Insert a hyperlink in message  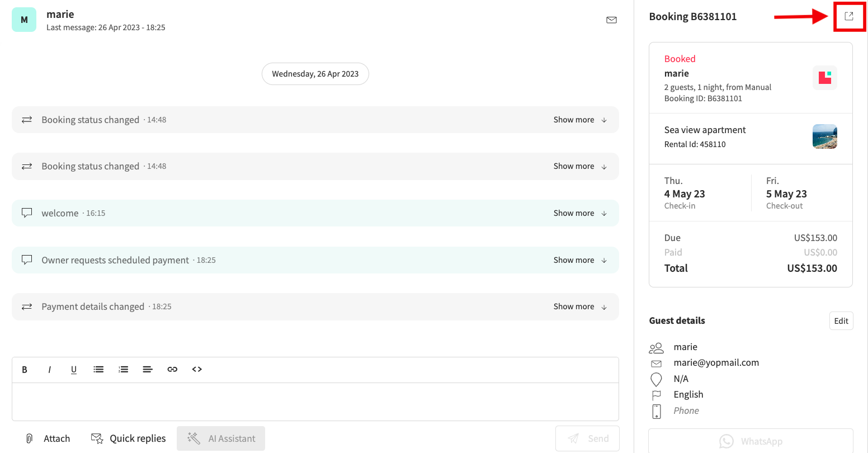[x=172, y=370]
